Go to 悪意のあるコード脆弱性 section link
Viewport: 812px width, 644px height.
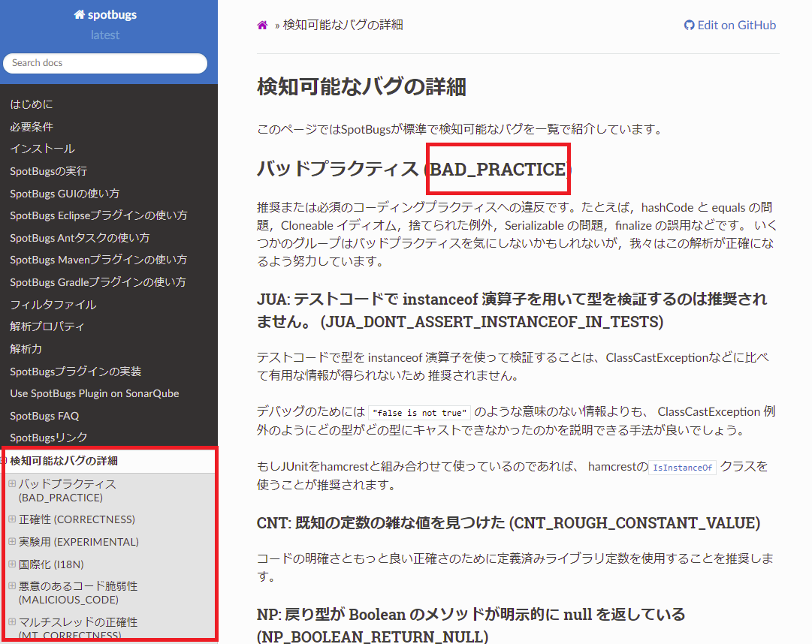tap(78, 593)
